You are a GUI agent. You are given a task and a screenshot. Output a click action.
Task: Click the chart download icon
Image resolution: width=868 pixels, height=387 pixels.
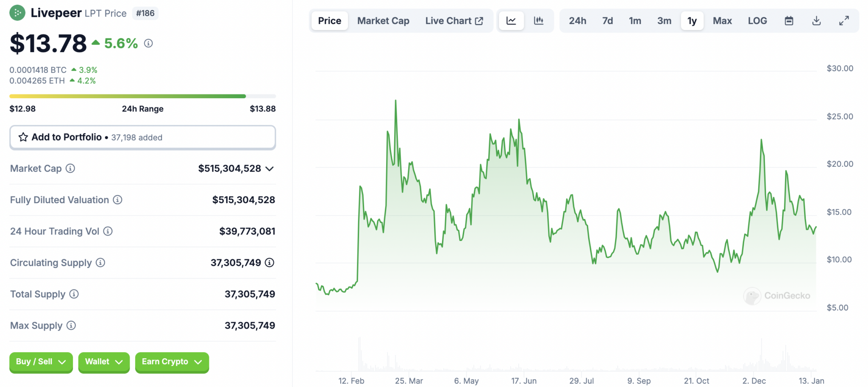[816, 20]
